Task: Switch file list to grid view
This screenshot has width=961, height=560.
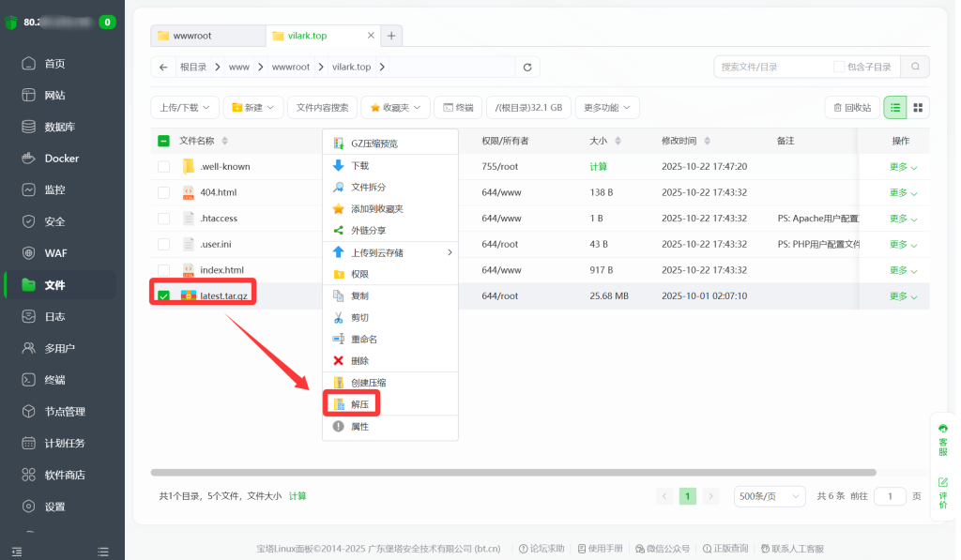Action: click(917, 107)
